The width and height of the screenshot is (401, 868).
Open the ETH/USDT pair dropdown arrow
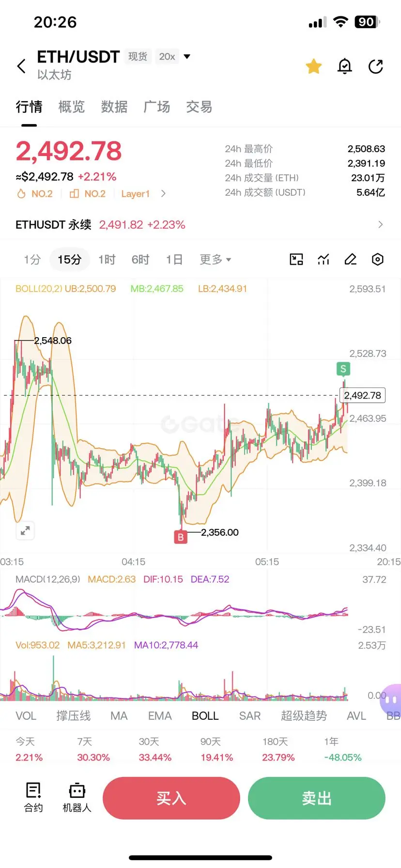[187, 57]
